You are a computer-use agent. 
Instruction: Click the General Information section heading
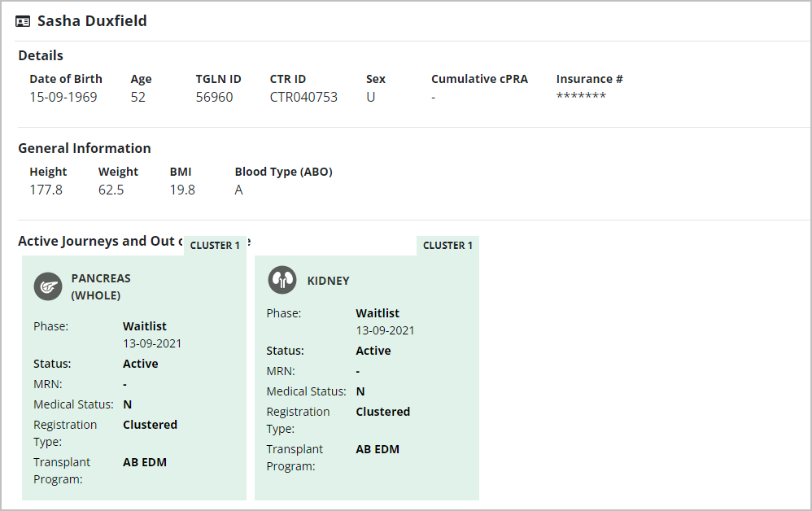pyautogui.click(x=85, y=148)
